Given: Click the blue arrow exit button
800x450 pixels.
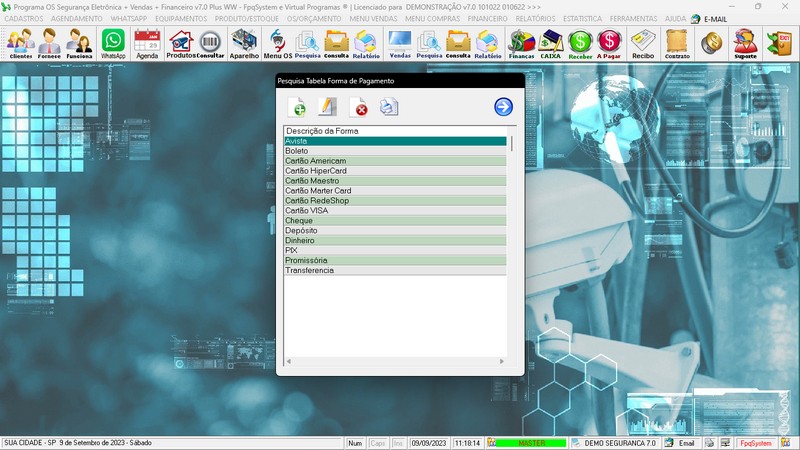Looking at the screenshot, I should (503, 107).
